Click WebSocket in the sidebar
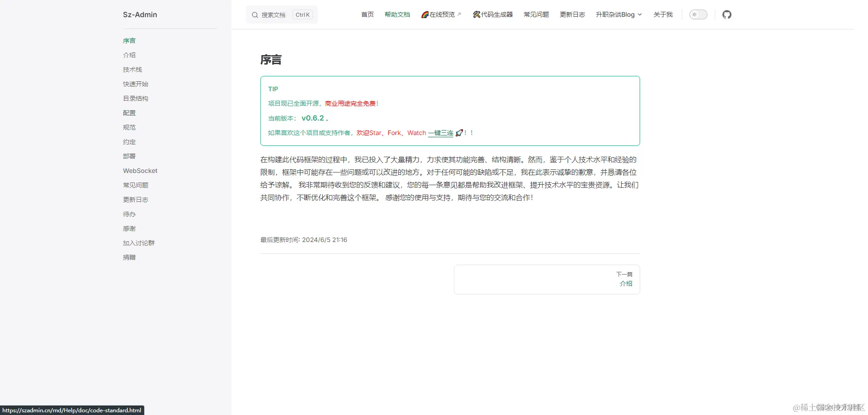This screenshot has width=868, height=415. [140, 170]
